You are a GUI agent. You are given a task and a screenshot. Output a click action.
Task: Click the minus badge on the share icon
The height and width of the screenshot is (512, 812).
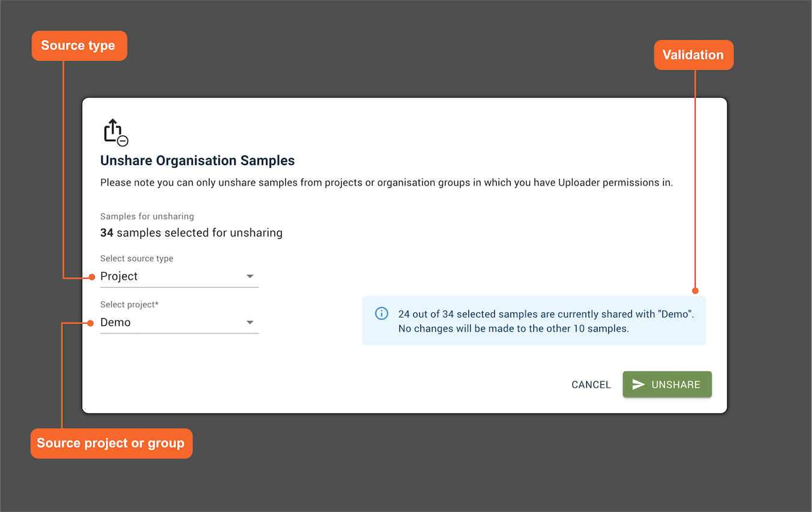(x=121, y=140)
